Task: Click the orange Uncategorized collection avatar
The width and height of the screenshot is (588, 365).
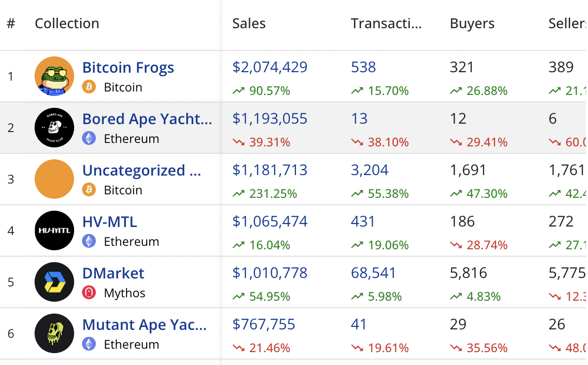Action: point(54,179)
